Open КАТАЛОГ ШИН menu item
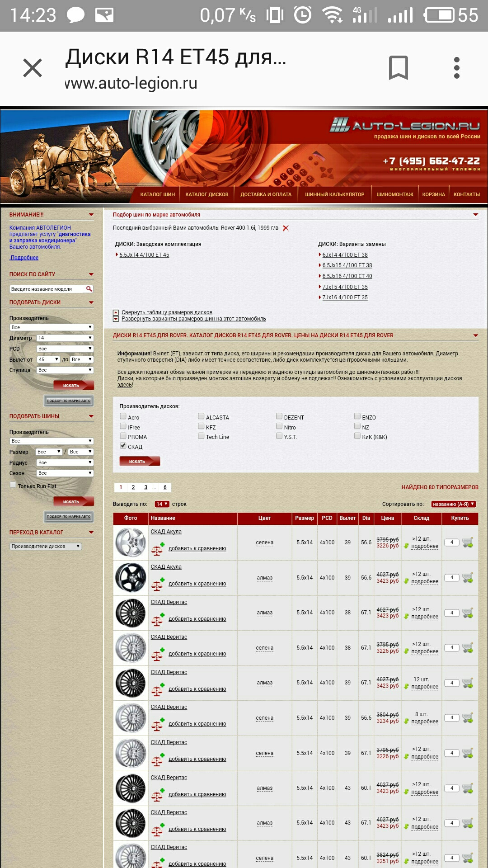The image size is (488, 868). (158, 194)
